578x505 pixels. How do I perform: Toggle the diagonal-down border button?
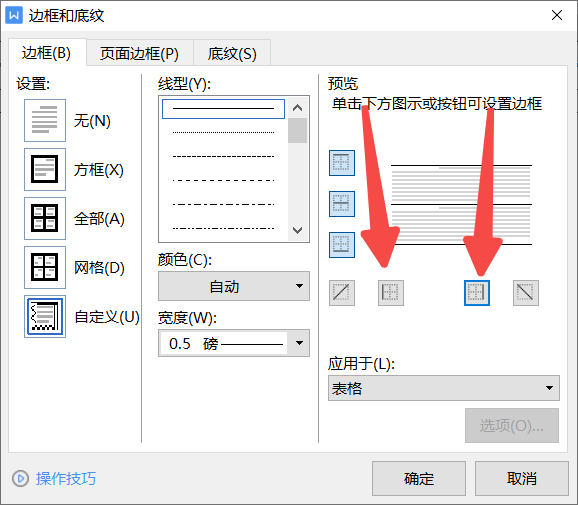coord(526,293)
